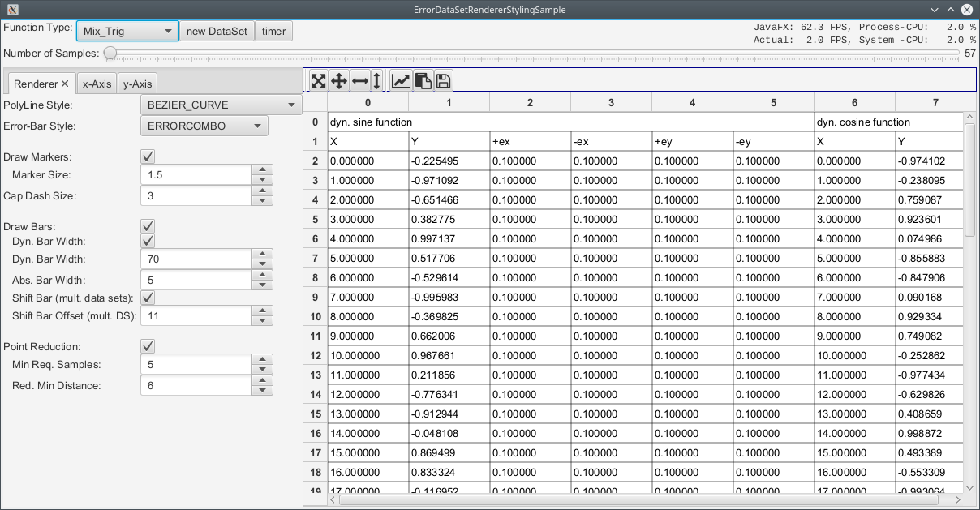980x510 pixels.
Task: Copy data using the clipboard icon
Action: (x=423, y=80)
